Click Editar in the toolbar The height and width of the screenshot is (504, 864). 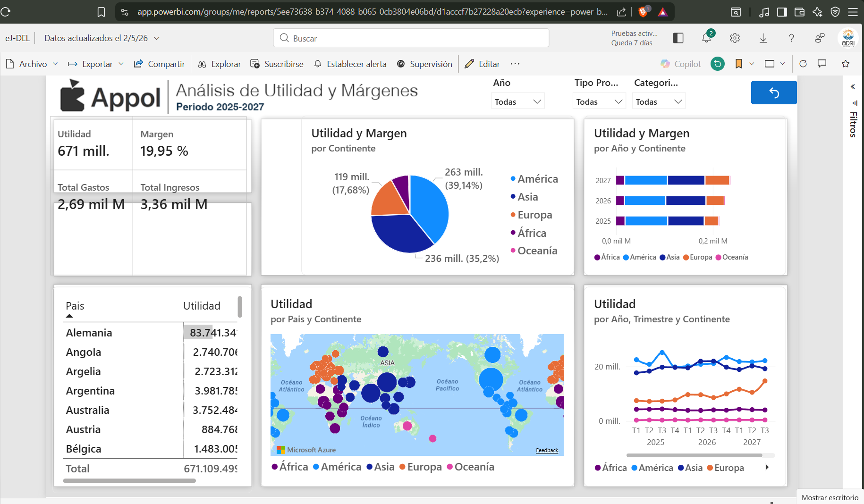tap(482, 64)
